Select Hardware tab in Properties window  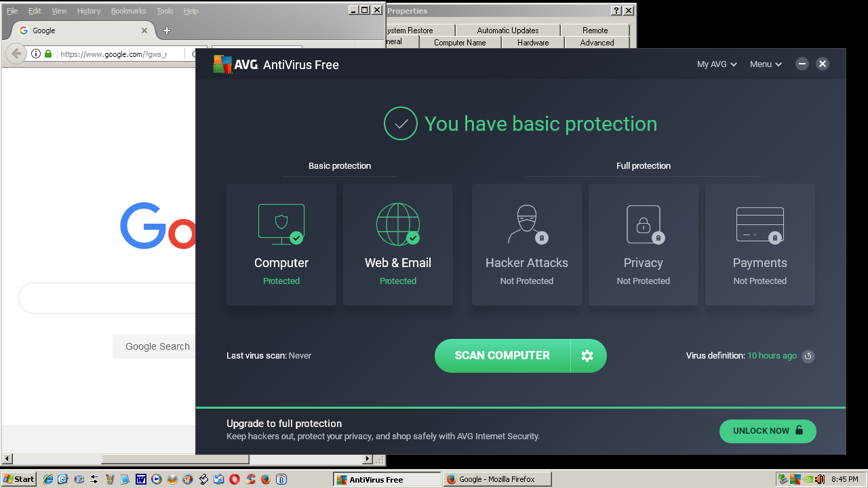pos(533,42)
